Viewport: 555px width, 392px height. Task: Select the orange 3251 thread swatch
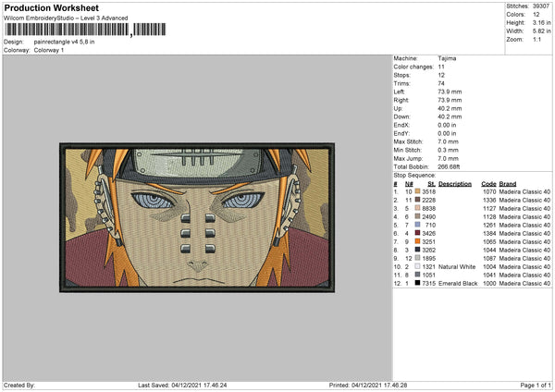[x=417, y=241]
